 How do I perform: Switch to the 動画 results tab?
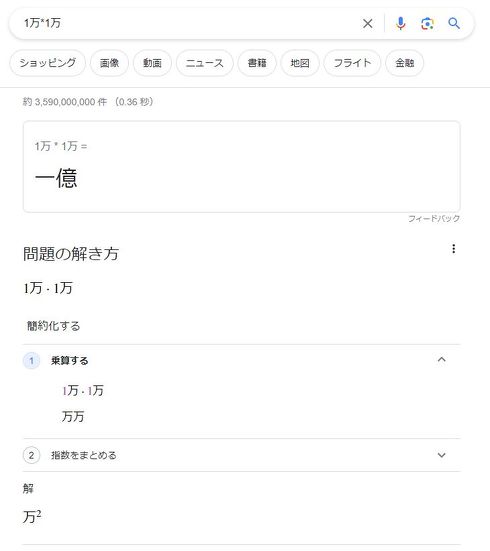152,63
